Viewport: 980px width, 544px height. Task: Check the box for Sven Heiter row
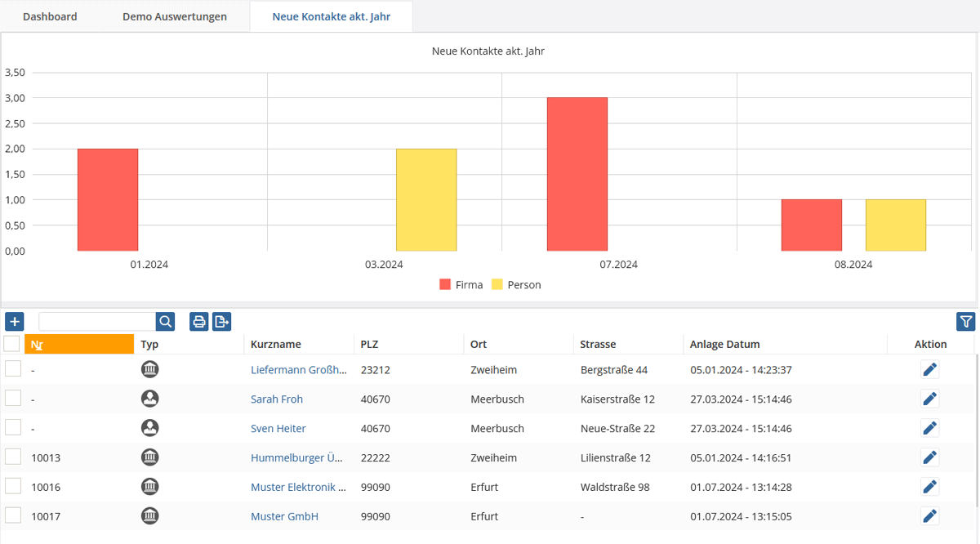[x=13, y=427]
